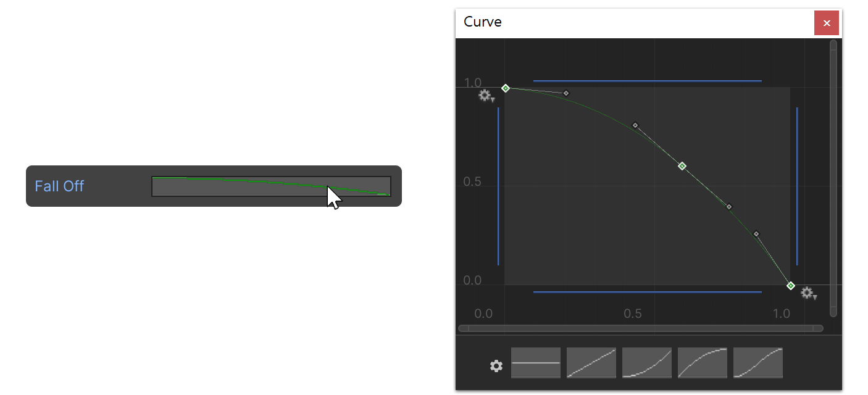Screen dimensions: 868x395
Task: Click the Fall Off label
Action: (59, 186)
